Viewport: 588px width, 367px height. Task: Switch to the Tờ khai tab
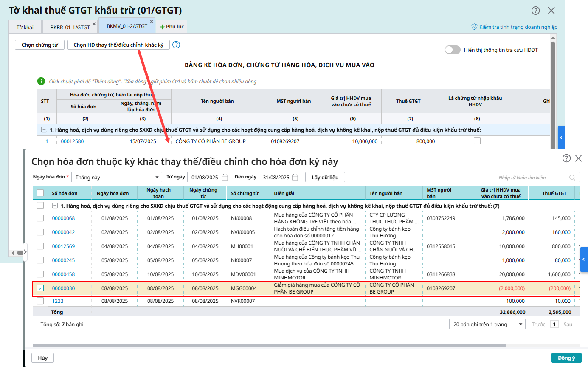25,27
